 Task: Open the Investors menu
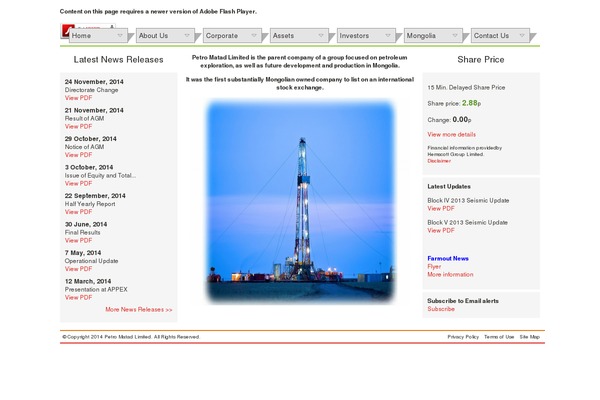point(366,36)
